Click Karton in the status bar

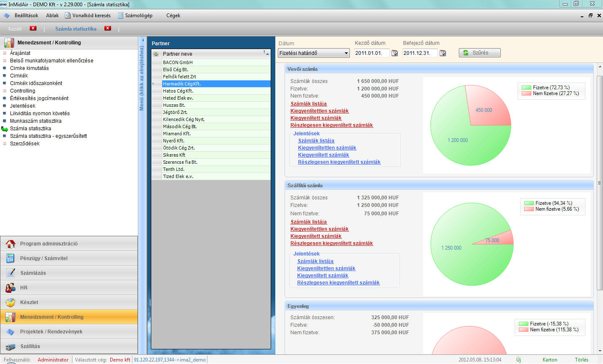click(550, 360)
